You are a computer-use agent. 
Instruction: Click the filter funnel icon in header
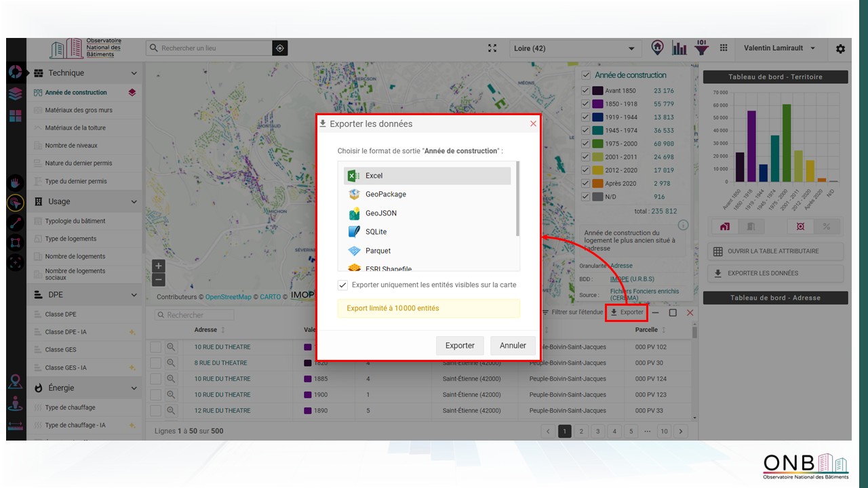coord(701,48)
